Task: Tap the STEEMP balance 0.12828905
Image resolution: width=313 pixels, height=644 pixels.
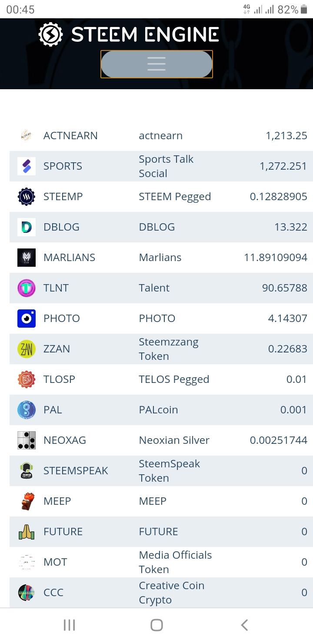Action: [x=278, y=197]
